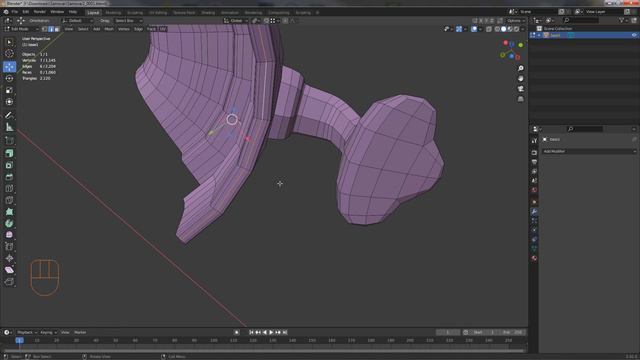Enable edge select mode

pyautogui.click(x=51, y=29)
